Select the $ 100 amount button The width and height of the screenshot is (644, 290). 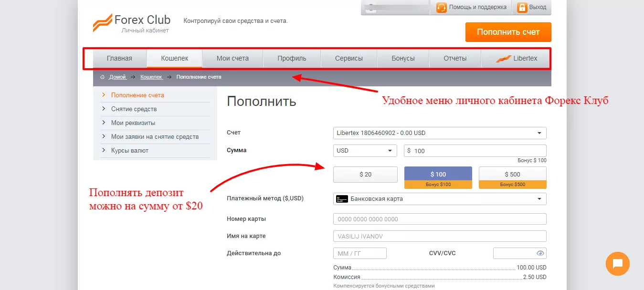(x=438, y=177)
